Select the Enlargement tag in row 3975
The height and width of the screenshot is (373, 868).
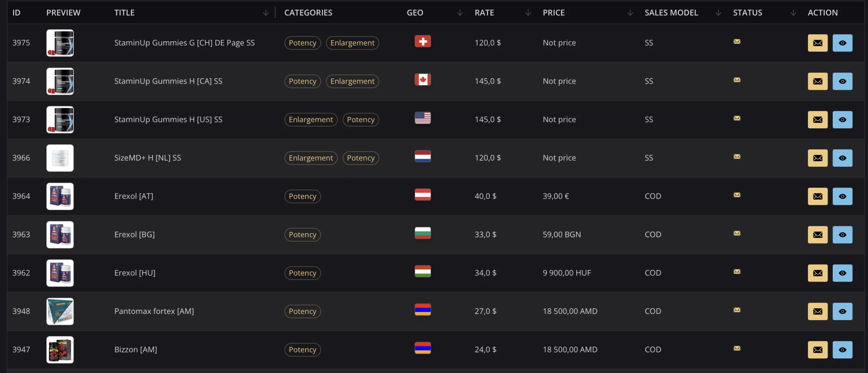[352, 43]
